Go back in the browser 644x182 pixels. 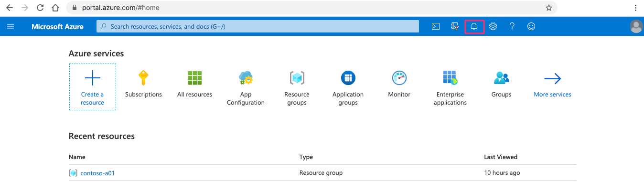point(9,8)
